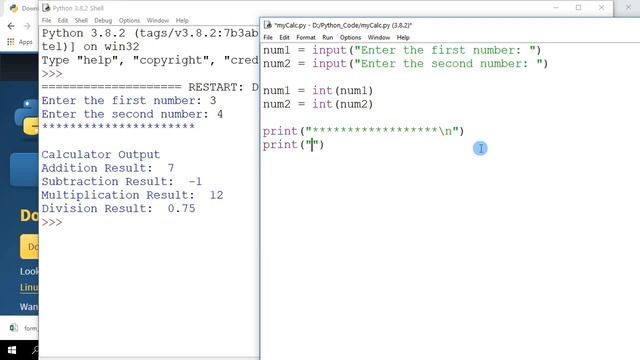Viewport: 640px width, 360px height.
Task: Open the Help menu in Python Shell window
Action: (182, 20)
